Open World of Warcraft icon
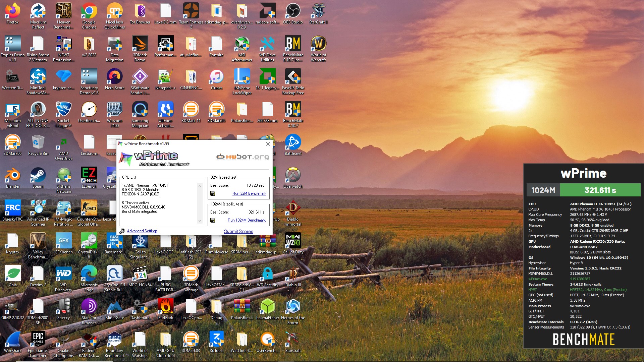Image resolution: width=644 pixels, height=362 pixels. [x=318, y=49]
